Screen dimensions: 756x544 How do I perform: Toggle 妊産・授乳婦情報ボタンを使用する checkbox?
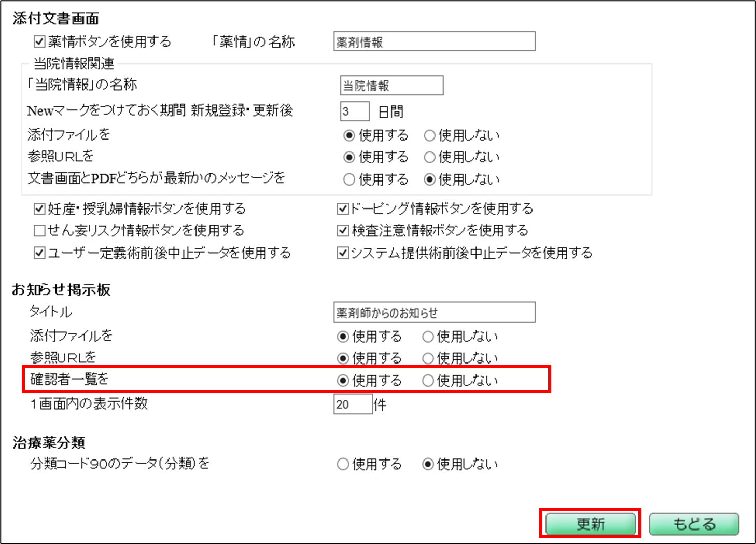(39, 209)
